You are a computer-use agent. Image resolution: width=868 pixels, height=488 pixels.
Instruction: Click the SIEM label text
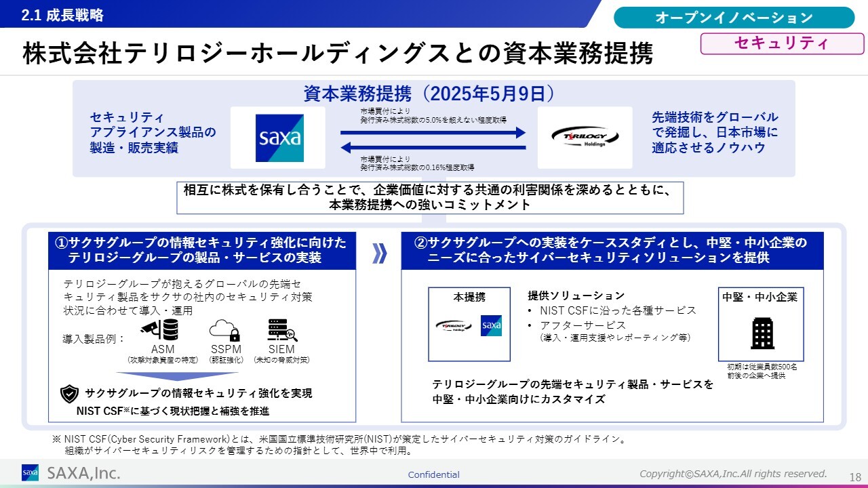(281, 350)
